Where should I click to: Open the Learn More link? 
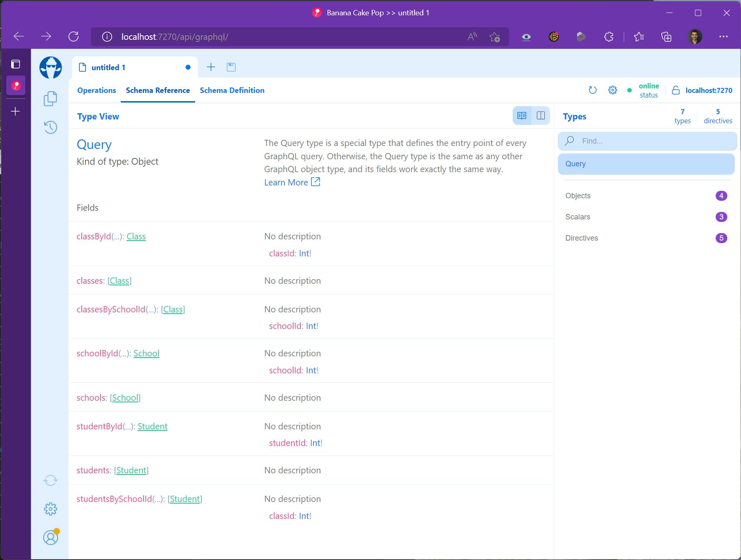click(292, 183)
